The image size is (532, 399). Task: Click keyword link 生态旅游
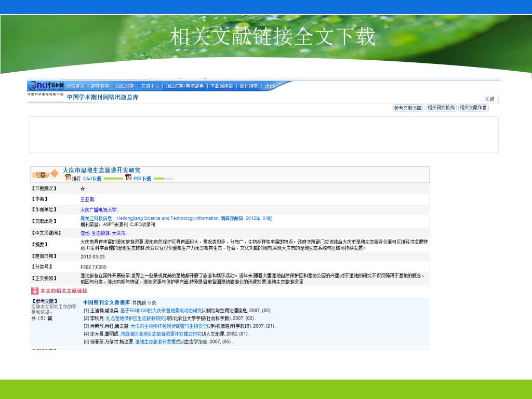click(x=101, y=233)
